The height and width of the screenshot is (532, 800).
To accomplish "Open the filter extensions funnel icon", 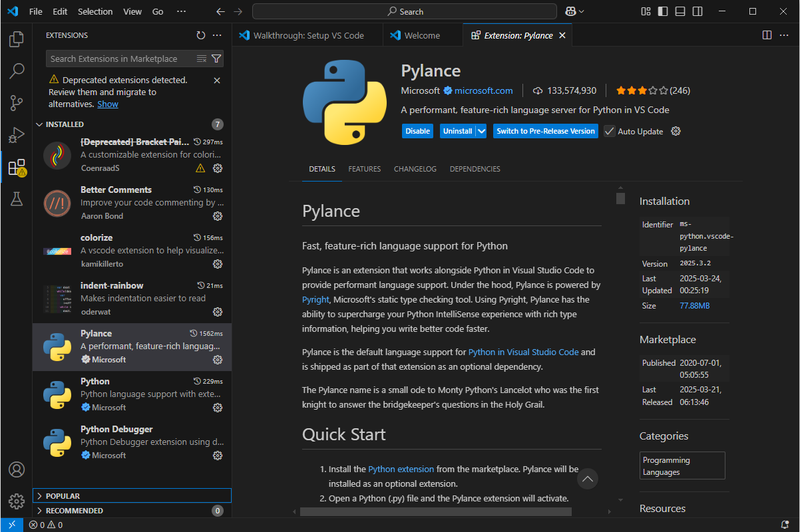I will (216, 59).
